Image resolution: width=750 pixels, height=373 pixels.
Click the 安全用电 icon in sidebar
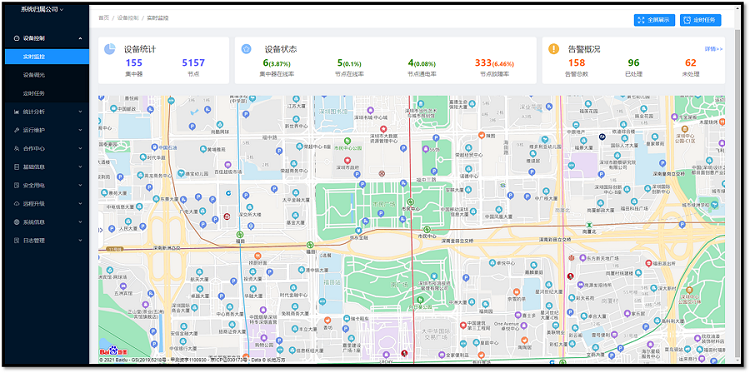[x=17, y=186]
